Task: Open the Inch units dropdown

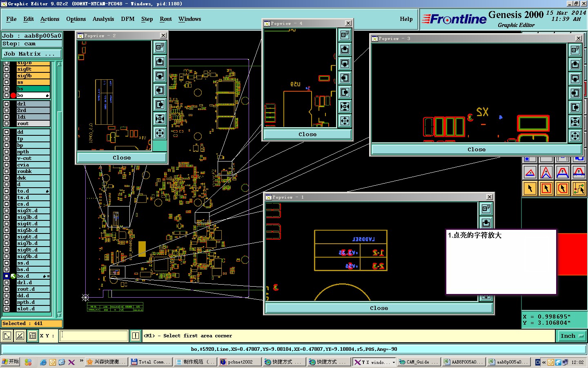Action: tap(572, 336)
